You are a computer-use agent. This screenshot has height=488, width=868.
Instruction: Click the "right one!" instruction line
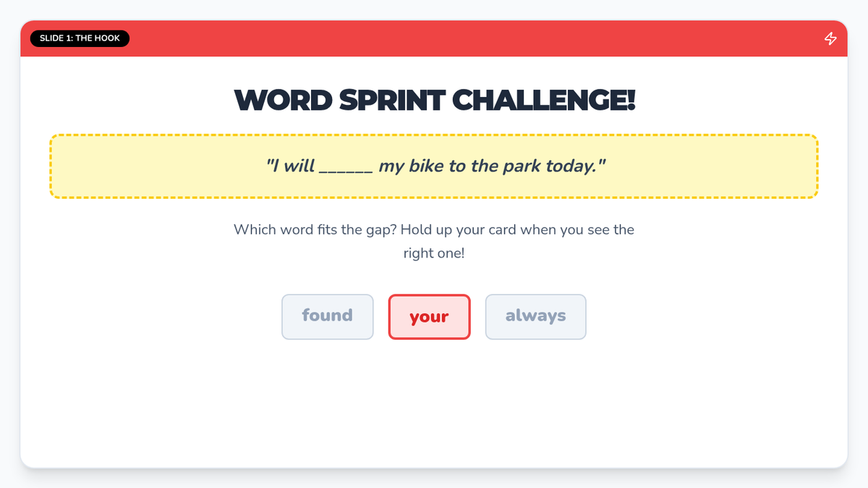pos(434,254)
